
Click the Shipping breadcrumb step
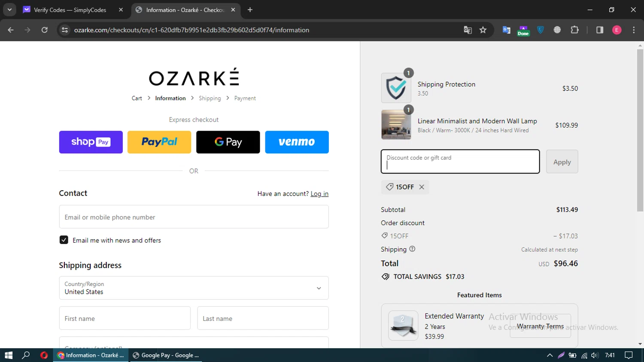[210, 98]
